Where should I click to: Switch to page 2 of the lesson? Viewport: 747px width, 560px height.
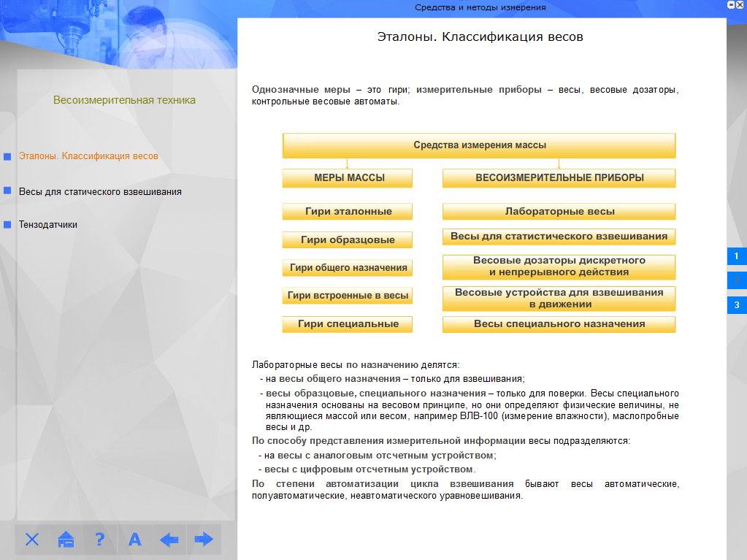coord(736,280)
